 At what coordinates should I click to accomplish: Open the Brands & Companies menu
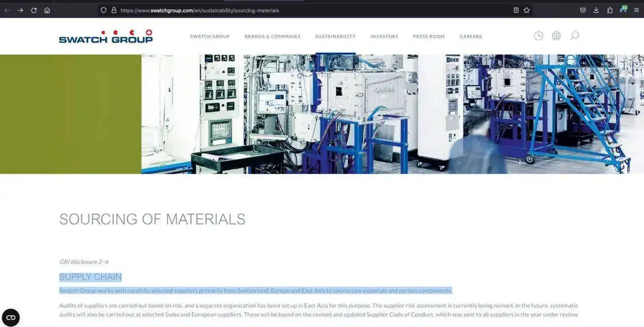click(272, 36)
